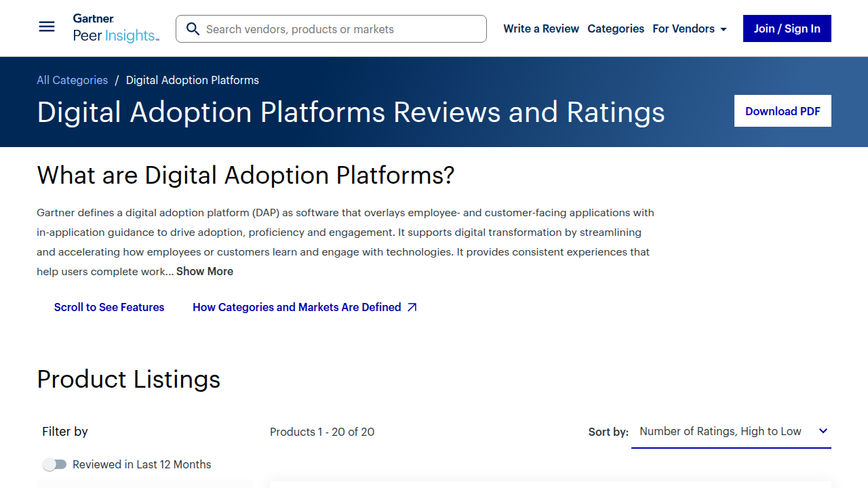Image resolution: width=868 pixels, height=488 pixels.
Task: Open the Sort by dropdown
Action: (x=731, y=432)
